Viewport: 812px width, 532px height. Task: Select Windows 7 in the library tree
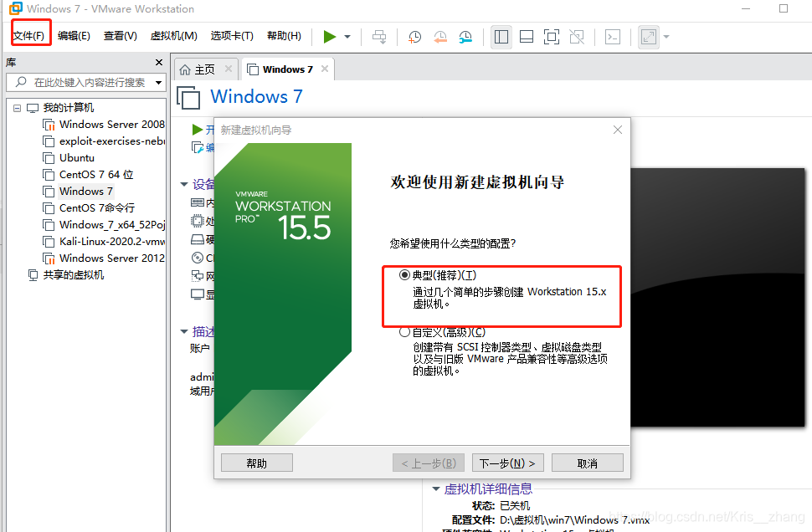tap(78, 191)
